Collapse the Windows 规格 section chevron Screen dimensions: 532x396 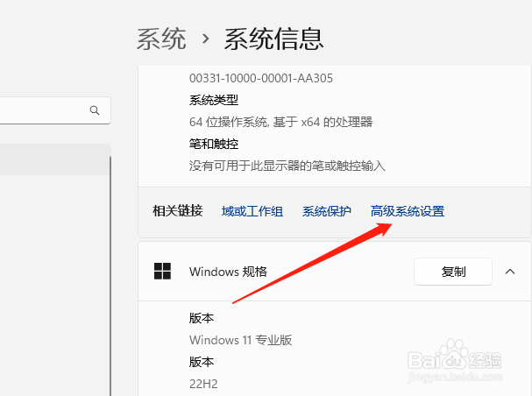pos(510,272)
